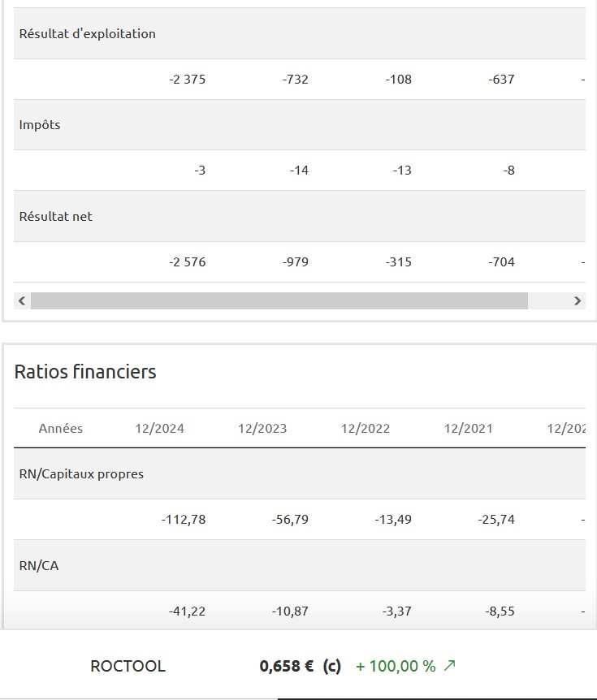597x700 pixels.
Task: Open the ROCTOOL stock link
Action: [x=128, y=666]
